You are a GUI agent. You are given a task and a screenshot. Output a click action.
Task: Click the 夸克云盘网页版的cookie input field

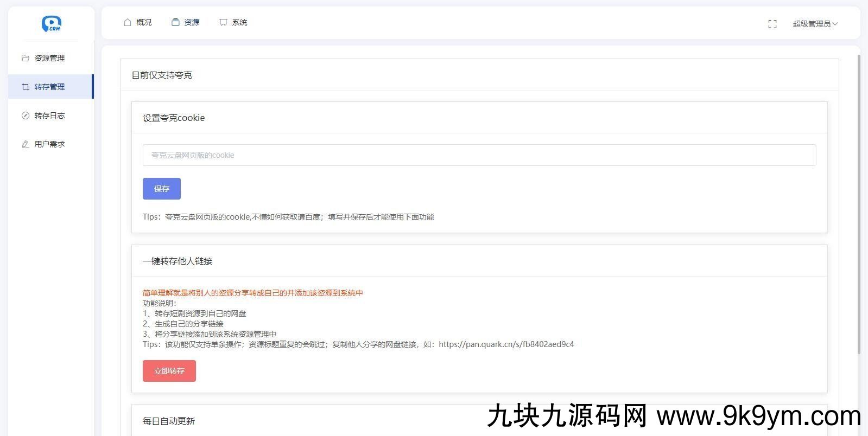click(479, 155)
